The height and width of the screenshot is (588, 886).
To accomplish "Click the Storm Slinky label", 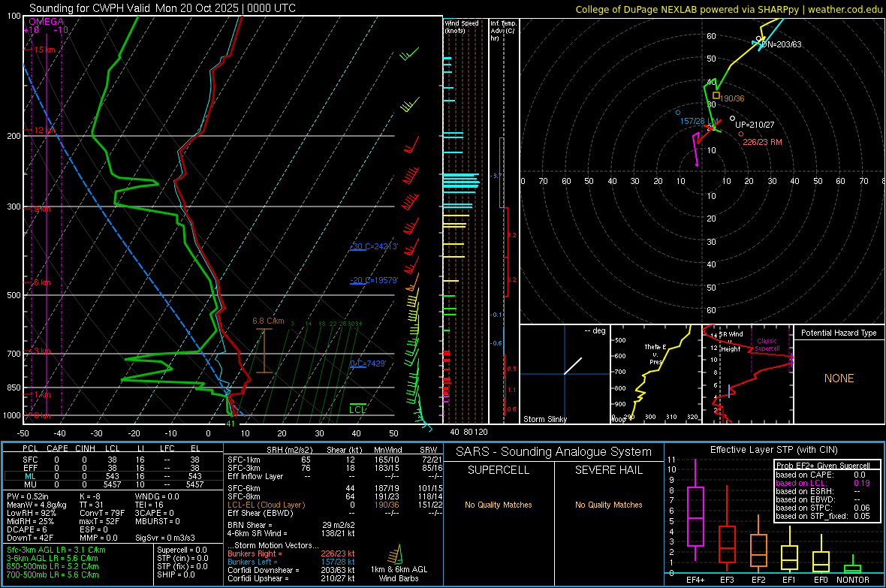I will click(544, 419).
